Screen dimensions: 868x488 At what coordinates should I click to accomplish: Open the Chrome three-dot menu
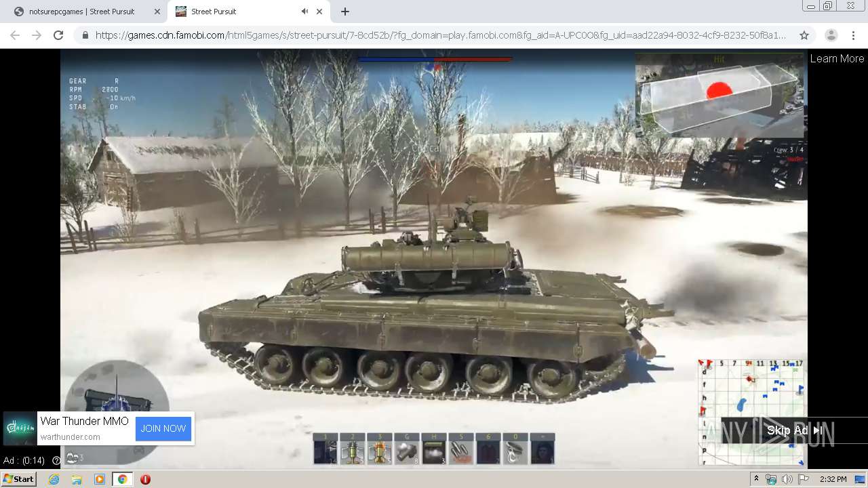click(854, 35)
